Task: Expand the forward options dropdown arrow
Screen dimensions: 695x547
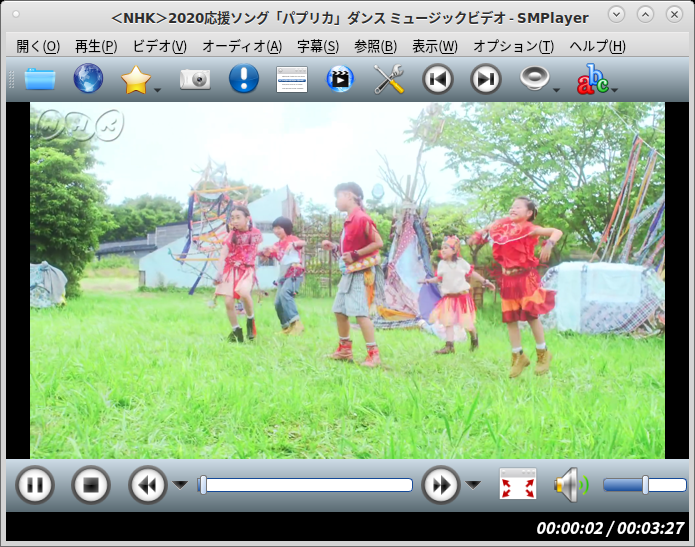Action: point(473,485)
